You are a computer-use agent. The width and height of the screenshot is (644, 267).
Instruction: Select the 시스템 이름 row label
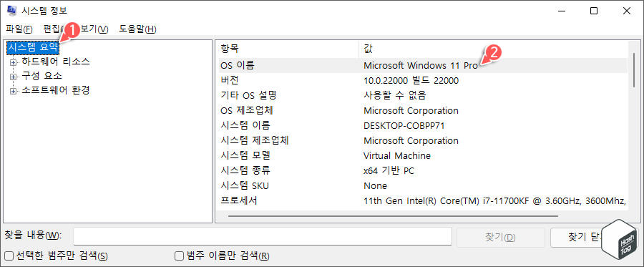pyautogui.click(x=245, y=126)
